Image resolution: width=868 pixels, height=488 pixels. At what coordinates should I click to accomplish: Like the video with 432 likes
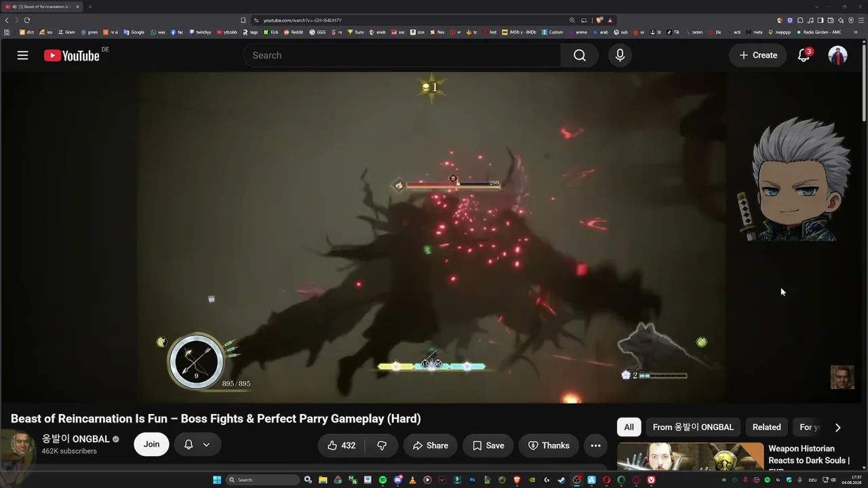coord(341,445)
